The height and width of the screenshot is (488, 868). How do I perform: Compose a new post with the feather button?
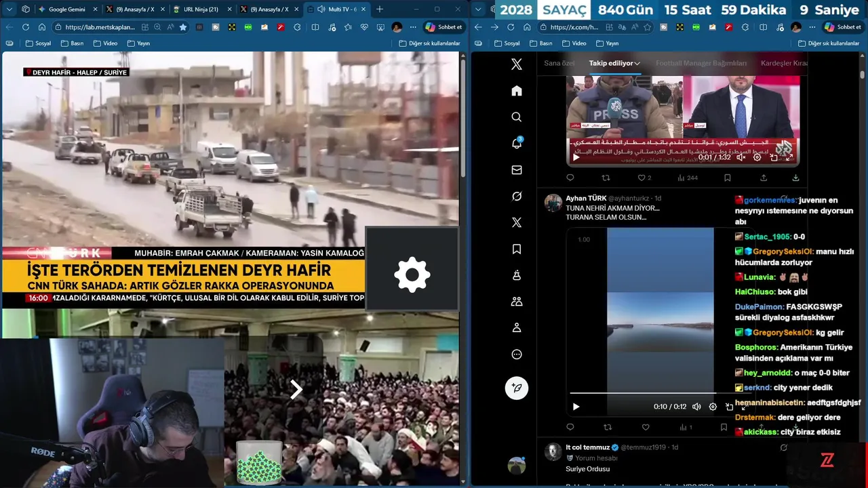point(517,388)
